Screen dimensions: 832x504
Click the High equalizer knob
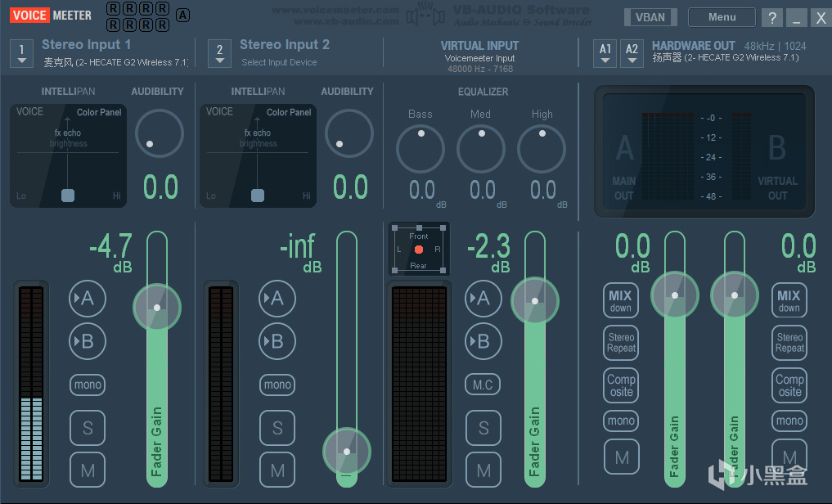542,149
